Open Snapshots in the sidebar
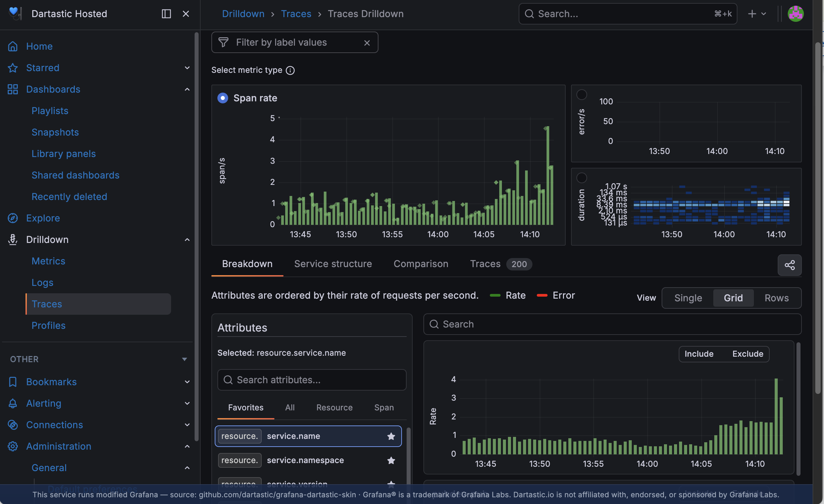Screen dimensions: 824x504 point(55,132)
